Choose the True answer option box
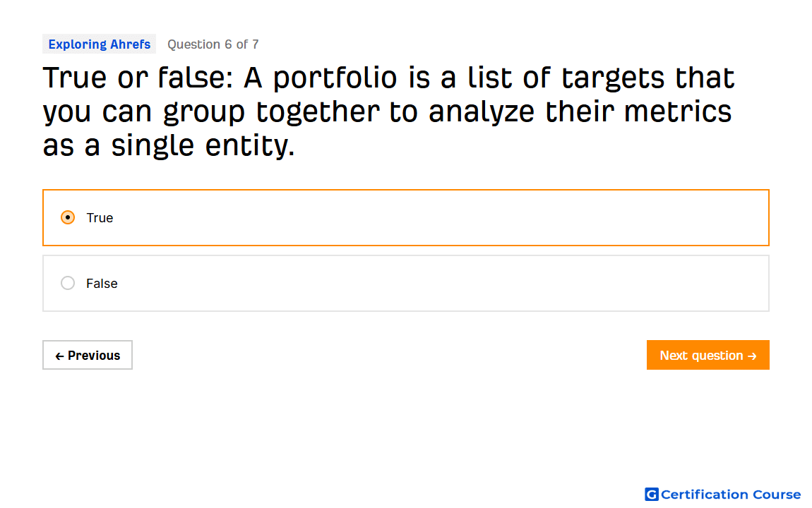Screen dimensions: 812x508 click(x=405, y=217)
